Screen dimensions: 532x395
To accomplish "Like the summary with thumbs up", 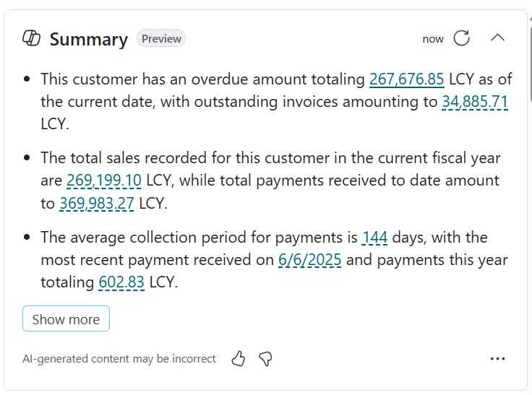I will point(239,358).
